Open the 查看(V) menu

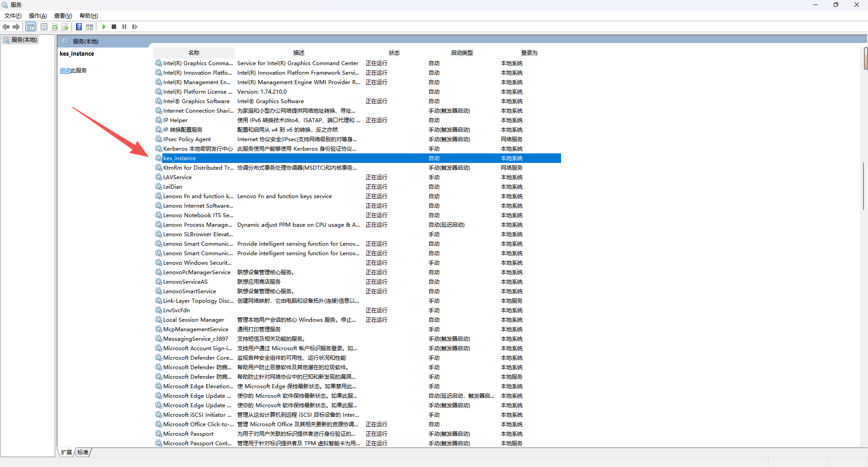[63, 16]
